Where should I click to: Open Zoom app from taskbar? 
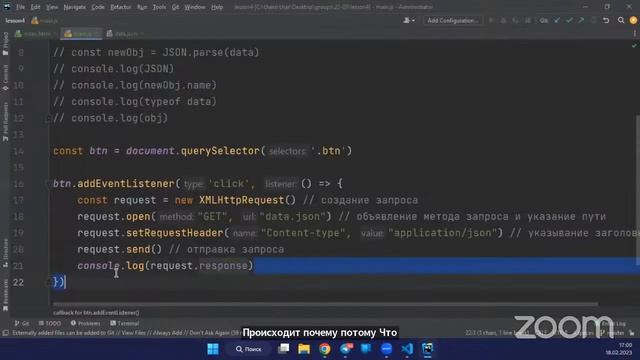[386, 349]
